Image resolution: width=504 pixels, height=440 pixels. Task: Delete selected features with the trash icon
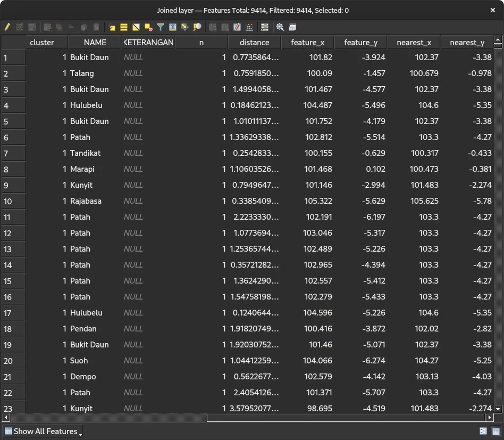(59, 27)
